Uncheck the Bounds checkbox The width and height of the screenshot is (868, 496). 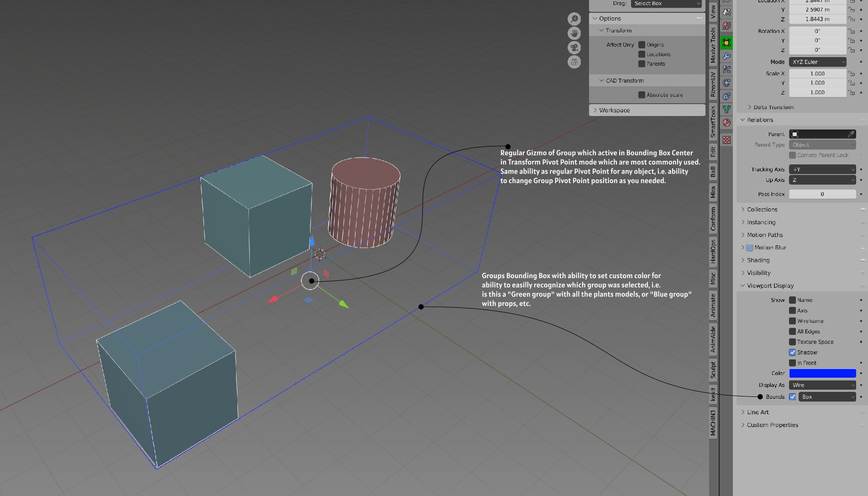pos(792,397)
